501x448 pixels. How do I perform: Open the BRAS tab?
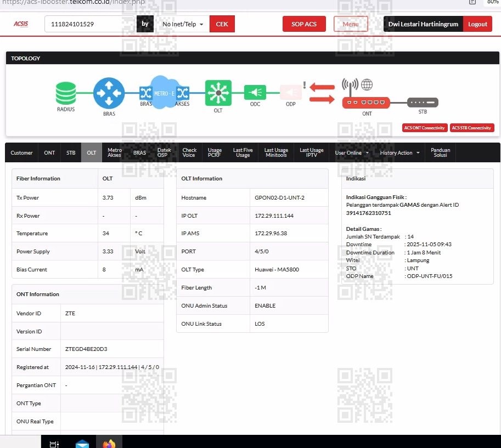139,152
